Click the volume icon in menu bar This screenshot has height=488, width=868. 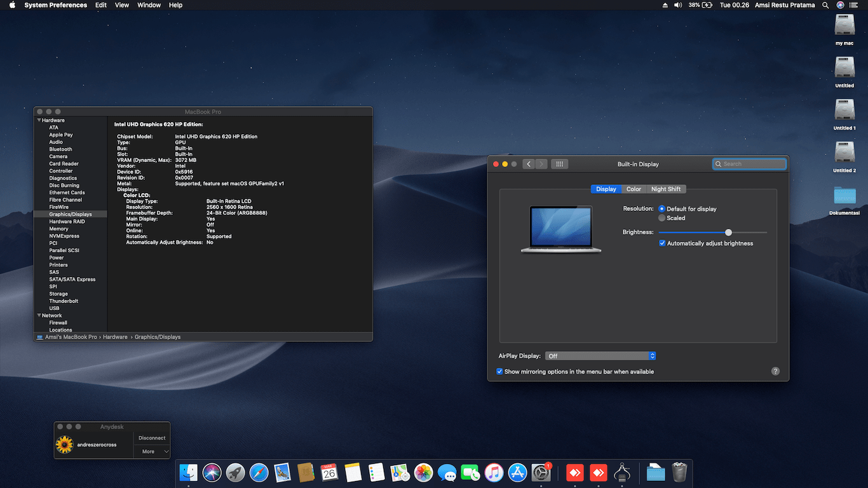click(x=678, y=5)
